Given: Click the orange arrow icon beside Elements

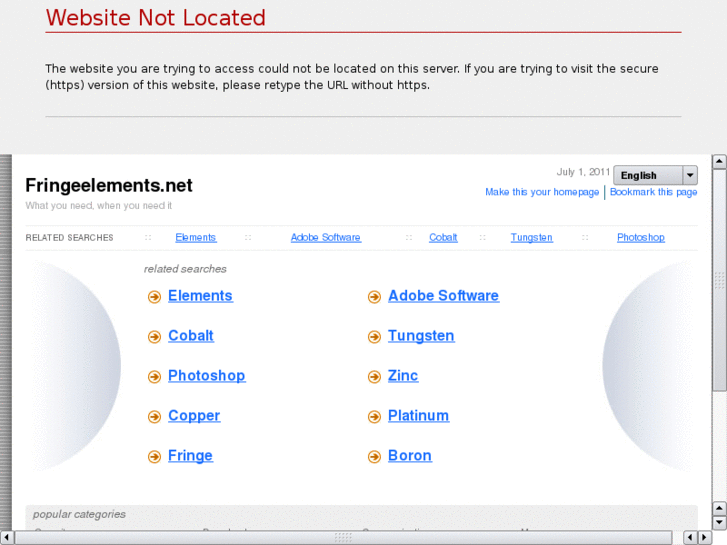Looking at the screenshot, I should pos(154,297).
